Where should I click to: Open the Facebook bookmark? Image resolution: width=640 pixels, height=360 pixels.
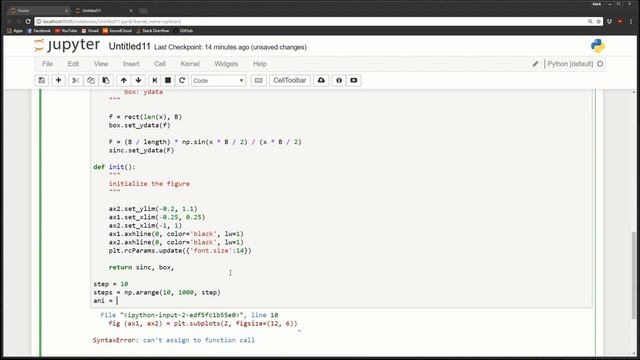[x=39, y=31]
